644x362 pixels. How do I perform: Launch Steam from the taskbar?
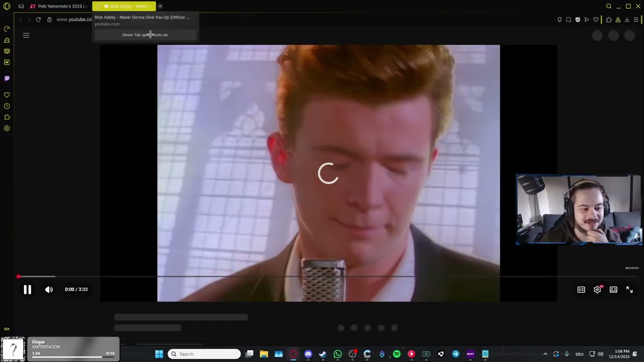coord(323,354)
